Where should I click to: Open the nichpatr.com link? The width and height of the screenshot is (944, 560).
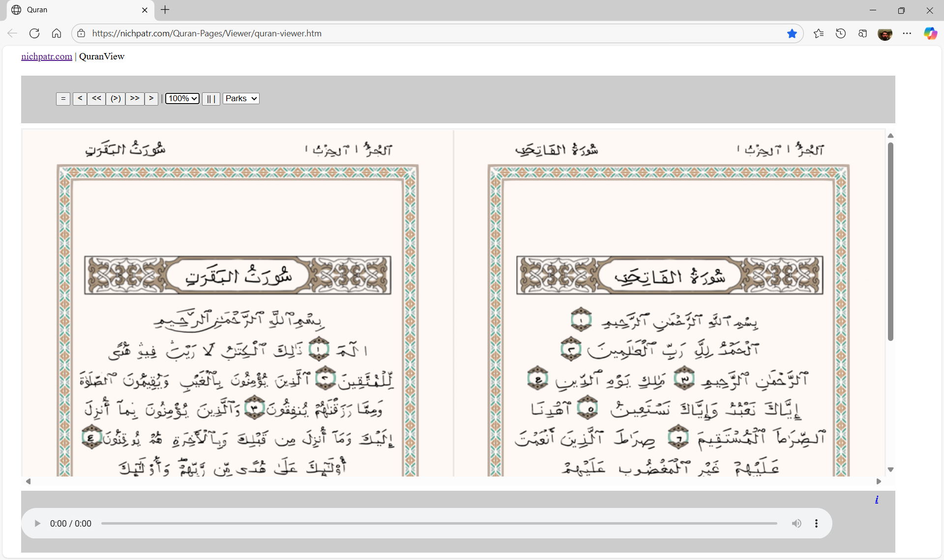click(x=47, y=56)
